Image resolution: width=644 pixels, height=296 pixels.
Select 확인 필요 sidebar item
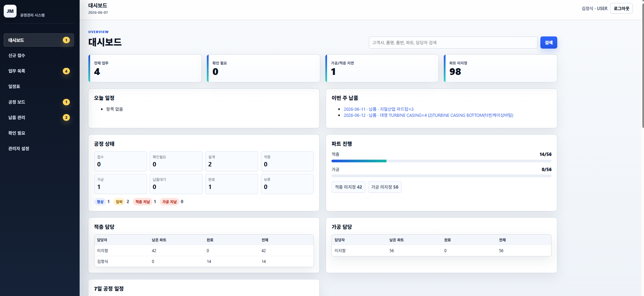pyautogui.click(x=39, y=133)
